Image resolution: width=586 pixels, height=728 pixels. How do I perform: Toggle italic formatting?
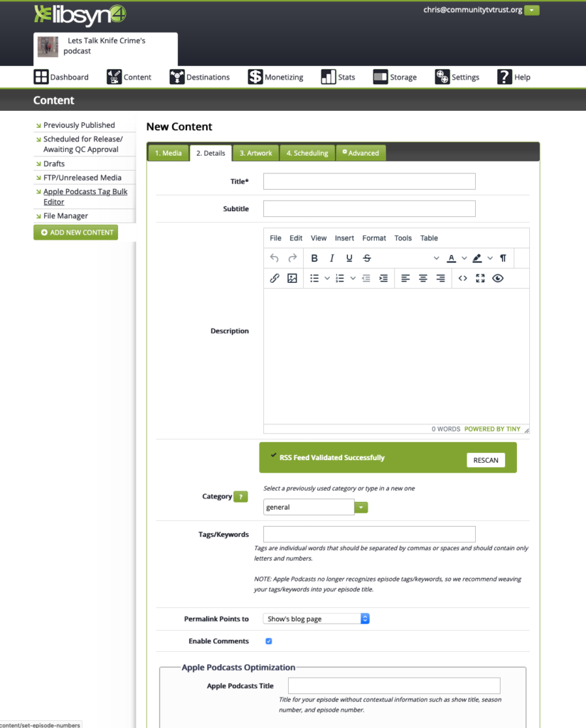(x=331, y=258)
